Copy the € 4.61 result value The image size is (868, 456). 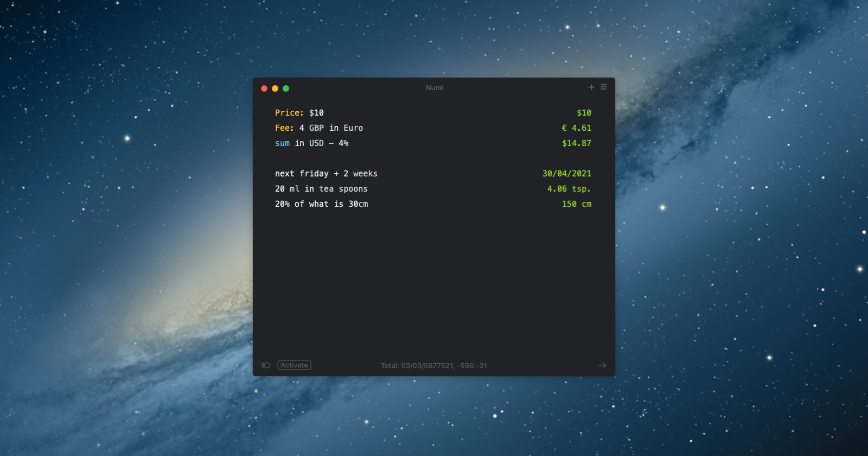click(577, 128)
